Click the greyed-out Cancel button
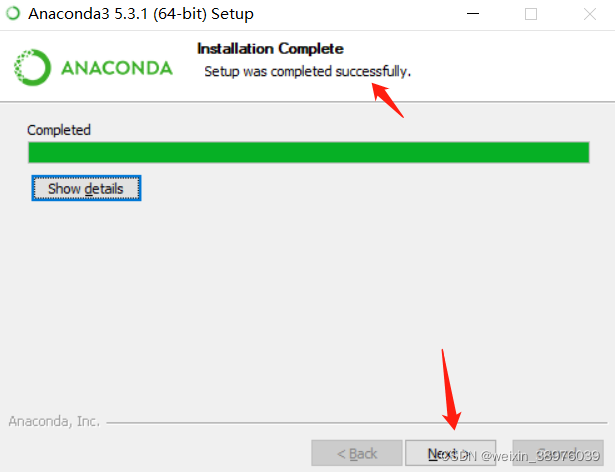The image size is (615, 472). [x=558, y=453]
